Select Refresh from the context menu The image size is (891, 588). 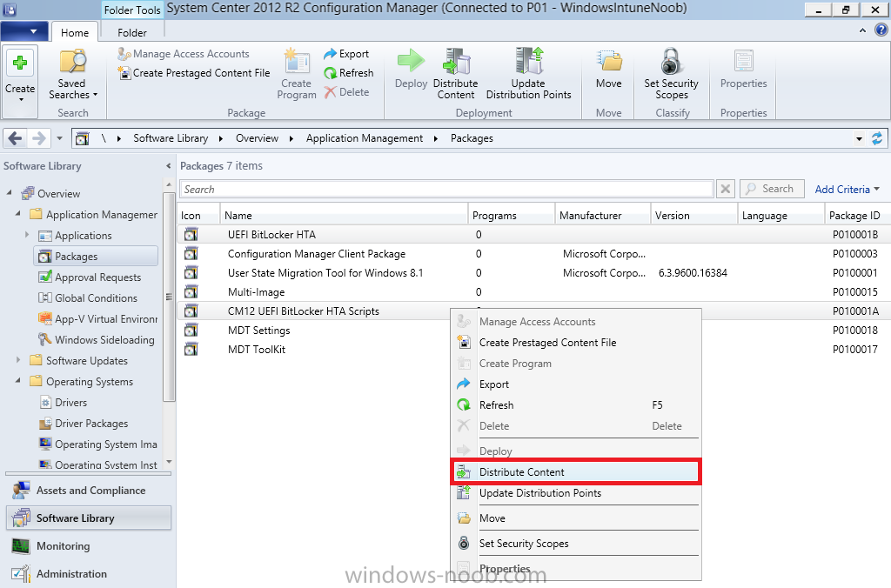click(x=576, y=405)
